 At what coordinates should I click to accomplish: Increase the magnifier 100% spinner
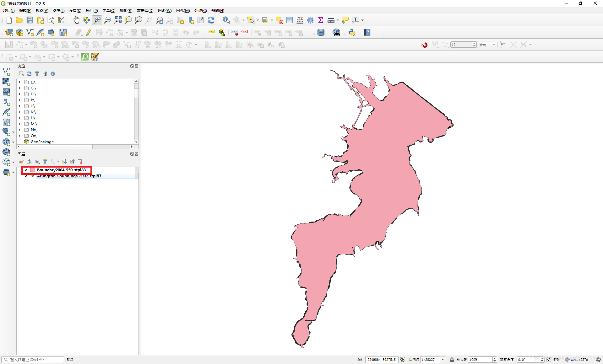point(495,358)
